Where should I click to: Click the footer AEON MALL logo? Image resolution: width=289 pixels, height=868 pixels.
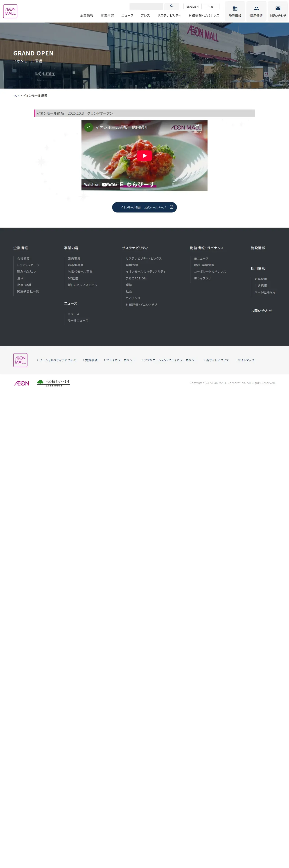tap(20, 360)
